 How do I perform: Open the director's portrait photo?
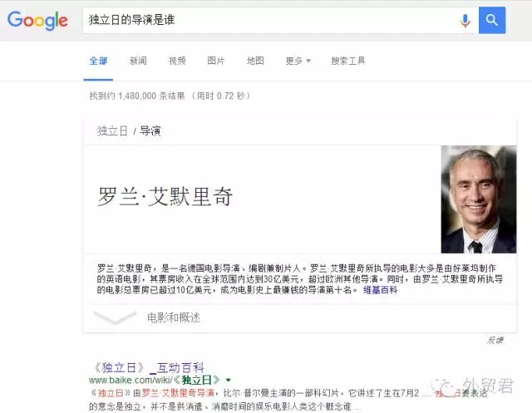[x=479, y=199]
